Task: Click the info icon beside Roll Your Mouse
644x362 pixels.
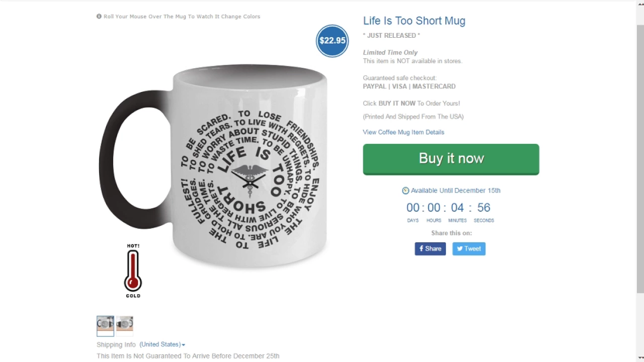Action: click(99, 16)
